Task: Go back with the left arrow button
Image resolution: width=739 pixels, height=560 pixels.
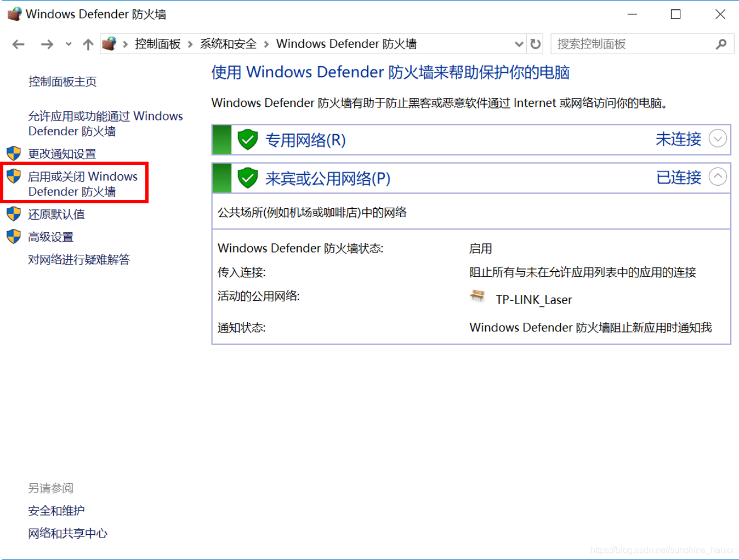Action: pyautogui.click(x=19, y=44)
